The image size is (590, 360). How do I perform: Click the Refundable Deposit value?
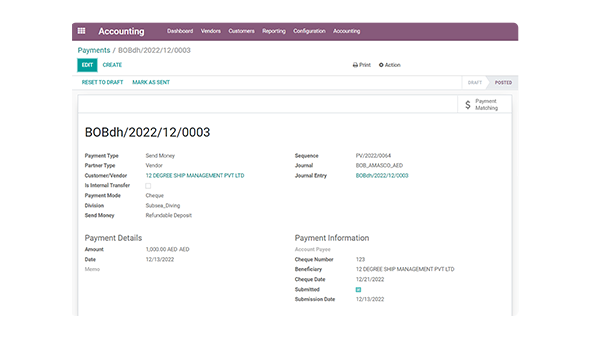[x=169, y=216]
